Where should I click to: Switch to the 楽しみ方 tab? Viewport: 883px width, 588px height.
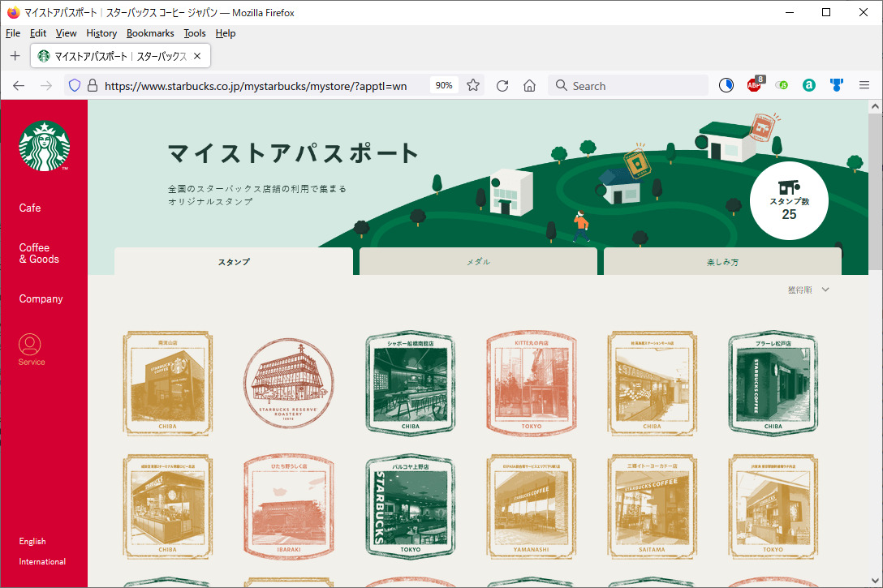tap(722, 262)
